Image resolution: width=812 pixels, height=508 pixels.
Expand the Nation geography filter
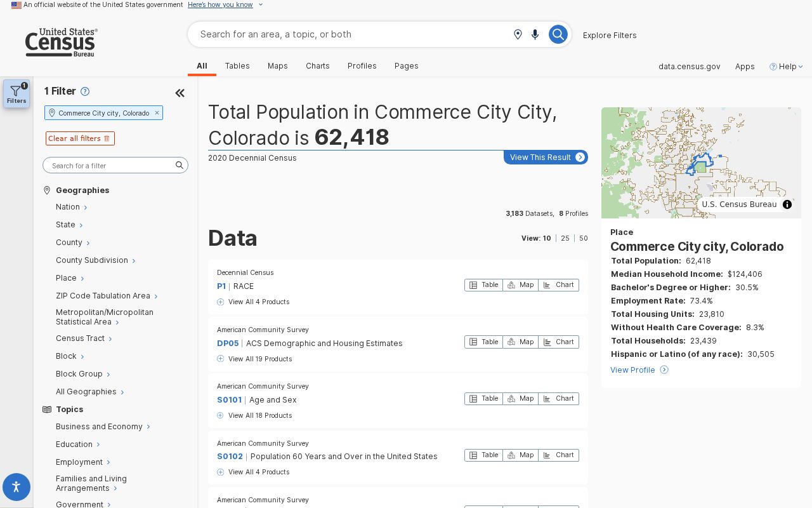pyautogui.click(x=71, y=207)
